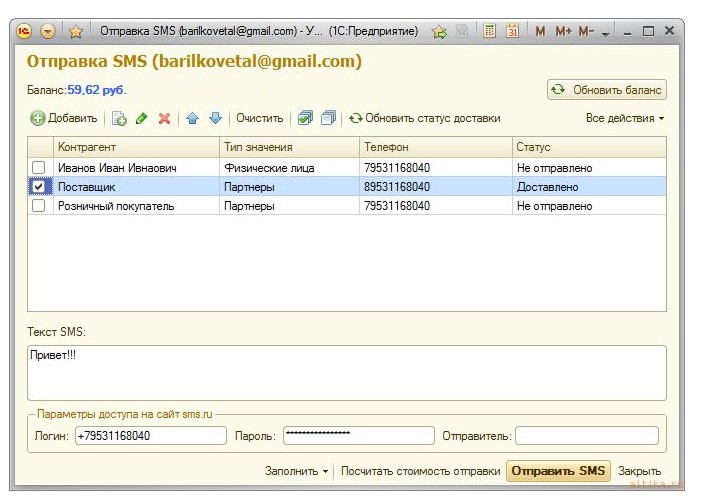
Task: Open the 1C main menu dropdown arrow
Action: pos(47,32)
